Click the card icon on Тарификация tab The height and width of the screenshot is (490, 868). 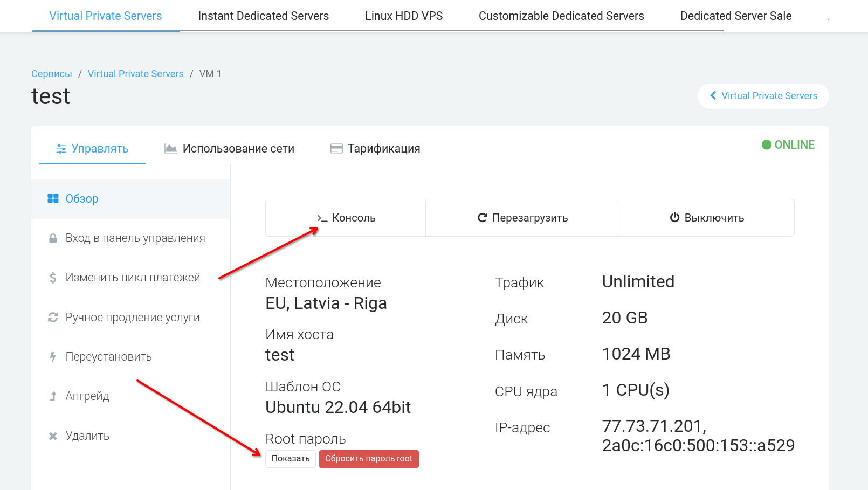tap(336, 148)
